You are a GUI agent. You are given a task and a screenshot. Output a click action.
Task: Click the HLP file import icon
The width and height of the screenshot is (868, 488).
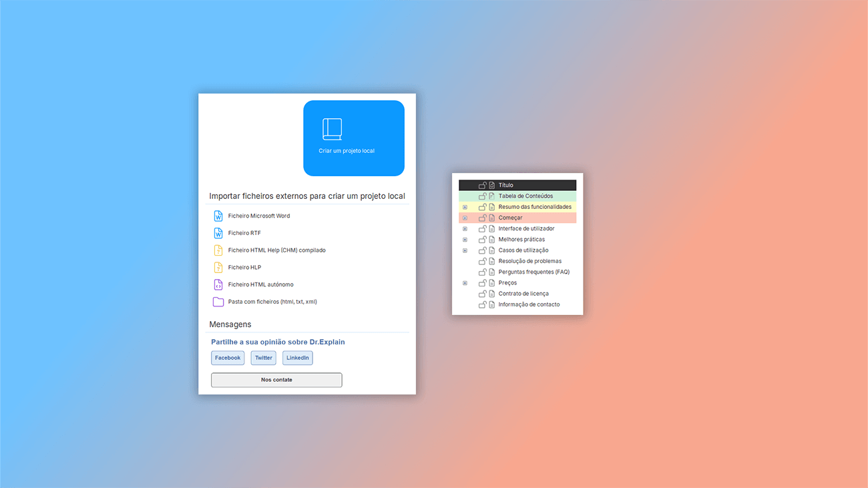tap(218, 268)
